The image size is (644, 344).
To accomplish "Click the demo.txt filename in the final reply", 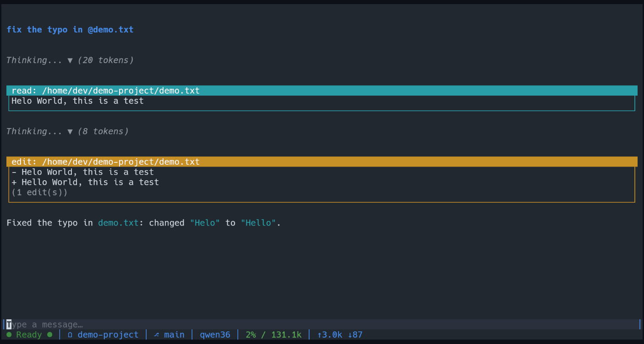I will (118, 223).
